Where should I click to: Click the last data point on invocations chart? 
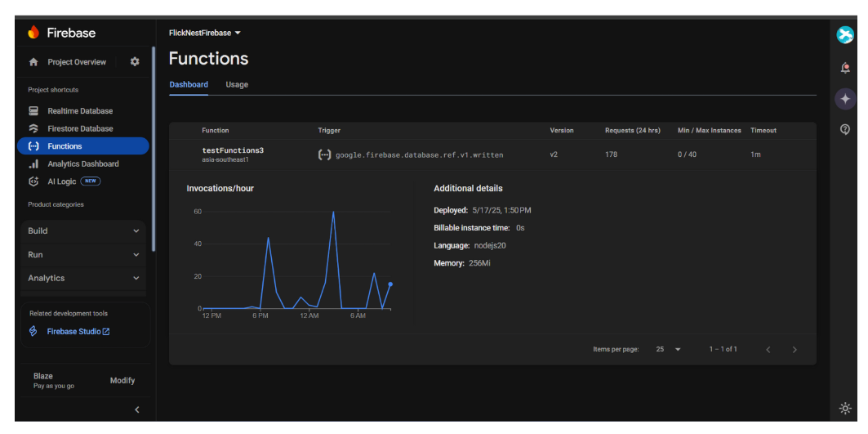[x=390, y=284]
